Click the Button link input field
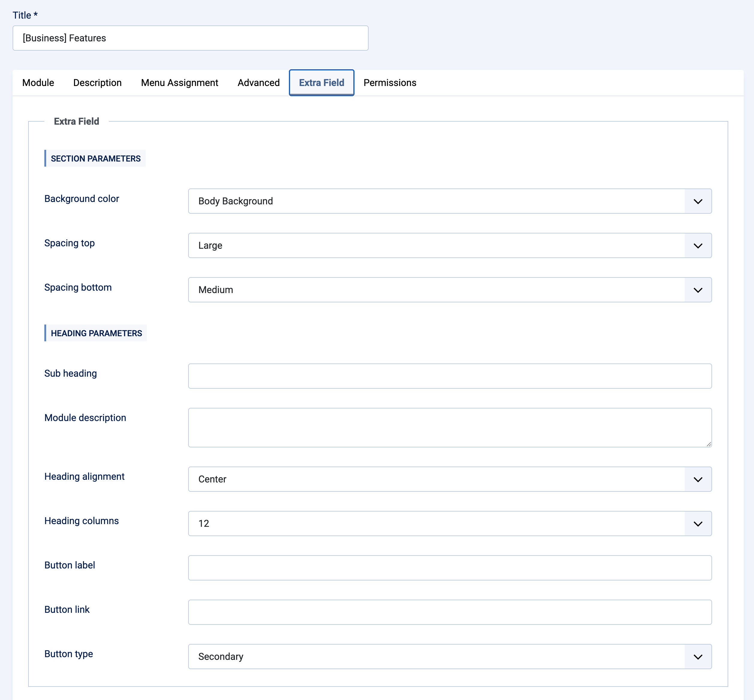Viewport: 754px width, 700px height. 449,612
